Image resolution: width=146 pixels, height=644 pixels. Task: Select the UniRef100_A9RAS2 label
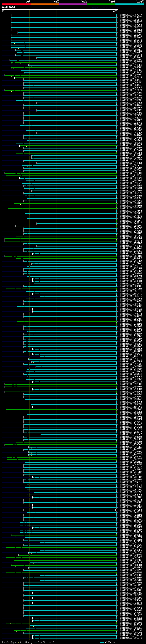click(131, 100)
